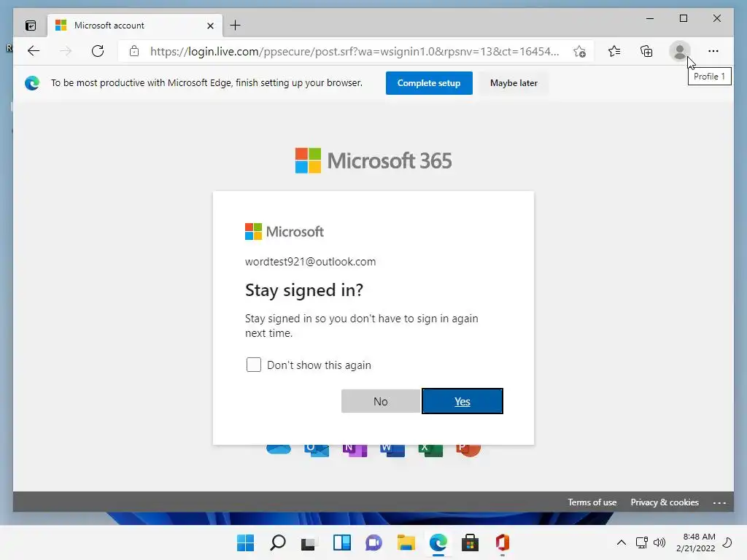This screenshot has height=560, width=747.
Task: Click Complete setup button
Action: tap(429, 83)
